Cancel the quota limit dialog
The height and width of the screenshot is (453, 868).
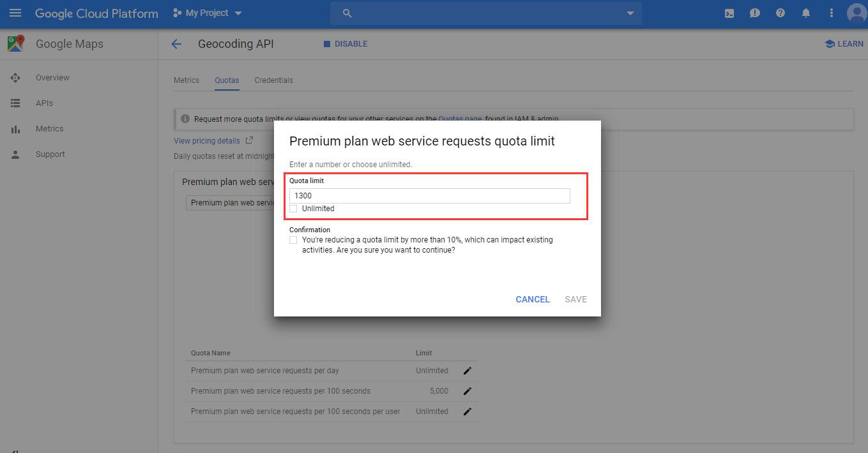[x=533, y=299]
